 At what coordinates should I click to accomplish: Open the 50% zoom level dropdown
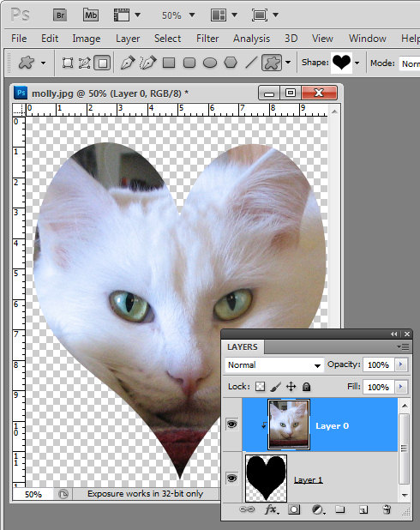(178, 15)
